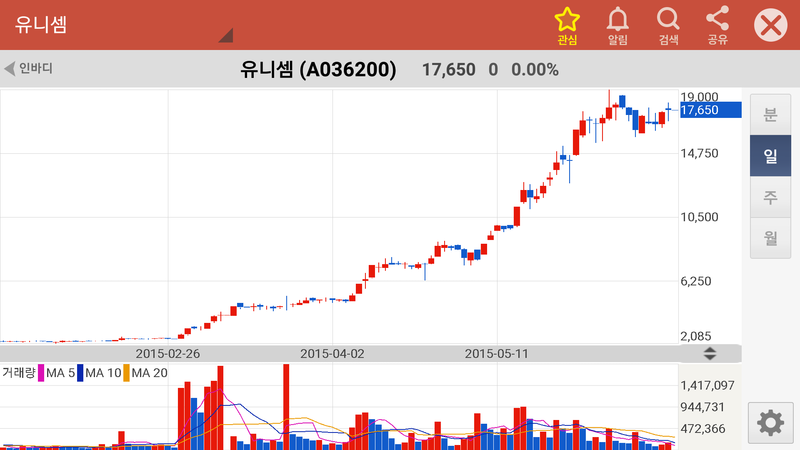The image size is (800, 450).
Task: Switch to 월 monthly chart
Action: coord(770,238)
